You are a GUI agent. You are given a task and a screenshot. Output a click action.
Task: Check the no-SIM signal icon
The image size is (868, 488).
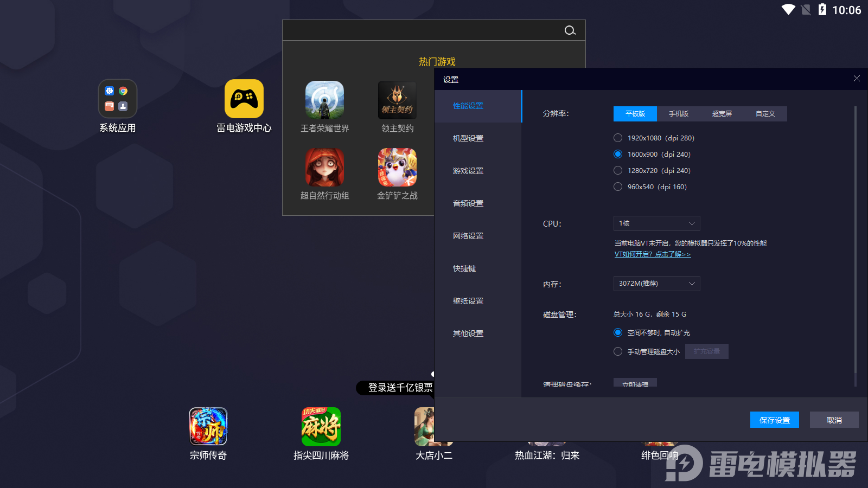click(806, 10)
